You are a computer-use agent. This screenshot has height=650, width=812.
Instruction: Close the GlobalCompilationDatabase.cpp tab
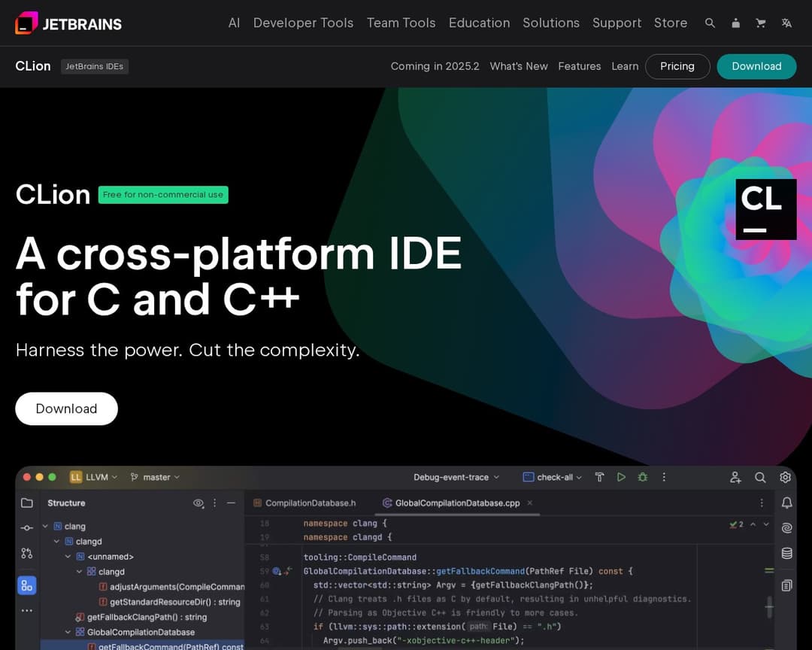530,503
